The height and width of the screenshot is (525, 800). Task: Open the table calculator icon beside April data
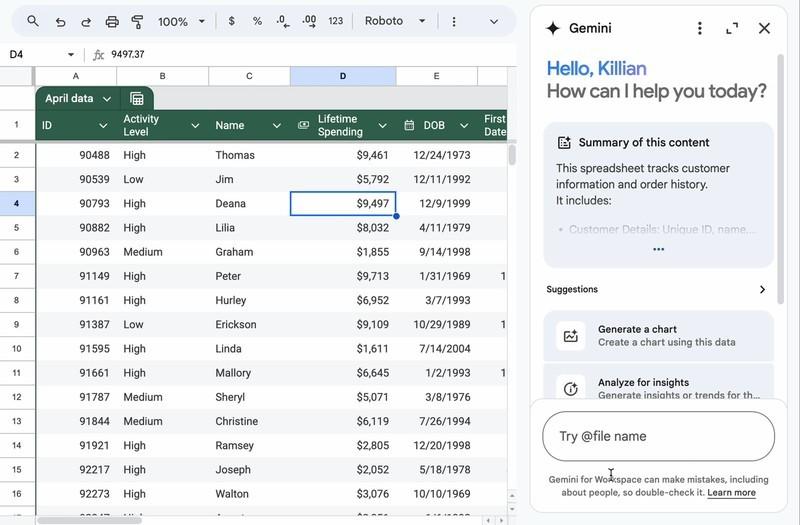tap(137, 98)
